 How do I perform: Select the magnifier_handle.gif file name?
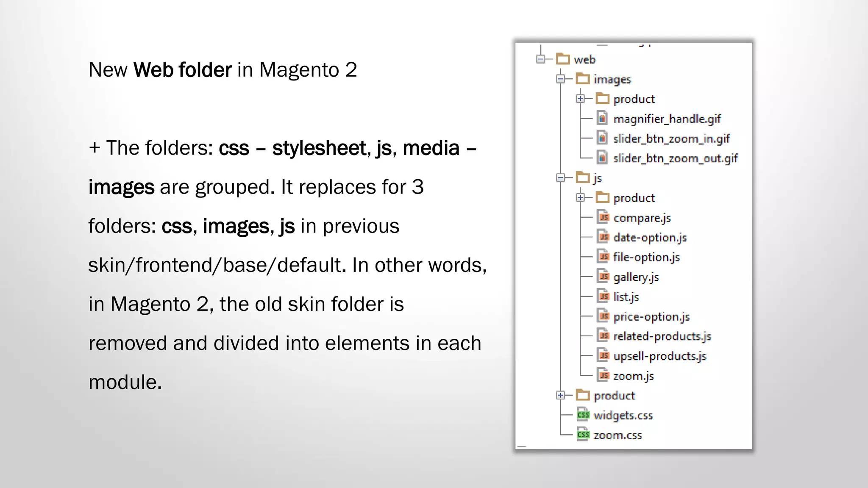[x=667, y=119]
